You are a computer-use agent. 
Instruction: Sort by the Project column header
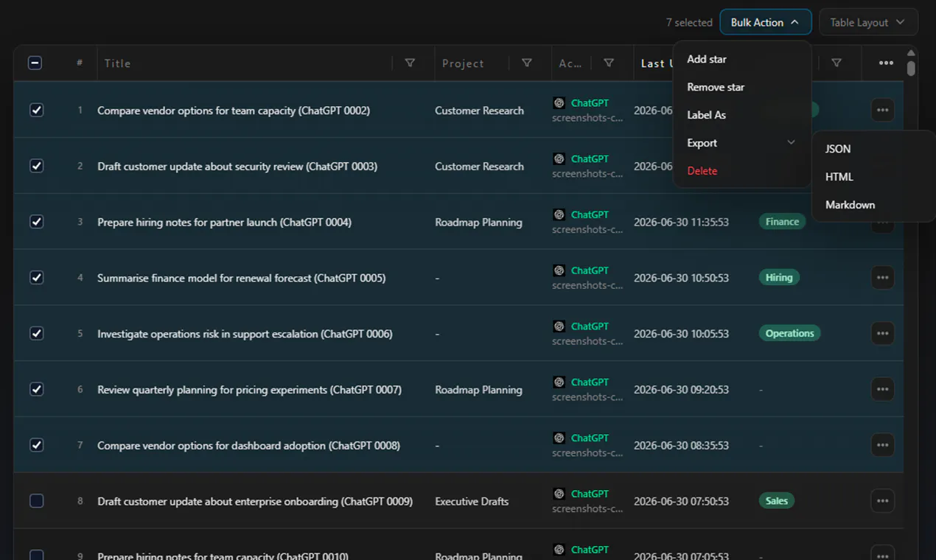(463, 63)
